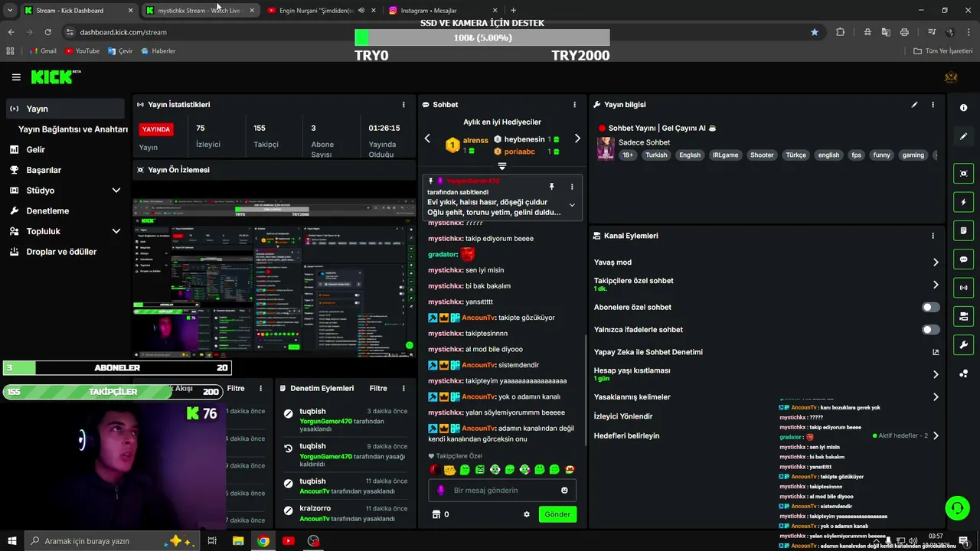This screenshot has width=980, height=551.
Task: Open Yavaş mod settings arrow
Action: (936, 262)
